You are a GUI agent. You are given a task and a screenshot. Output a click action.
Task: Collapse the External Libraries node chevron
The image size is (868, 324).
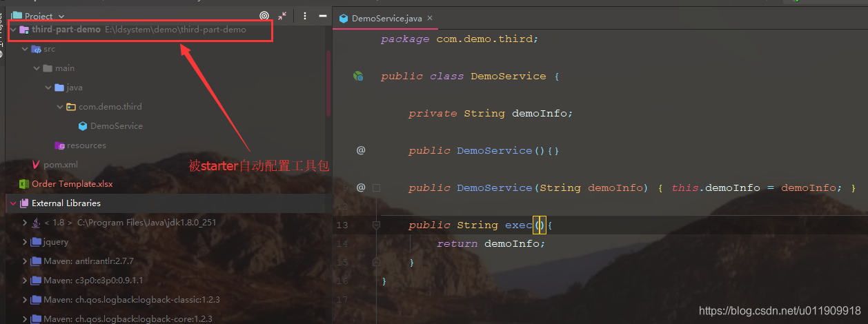tap(13, 203)
